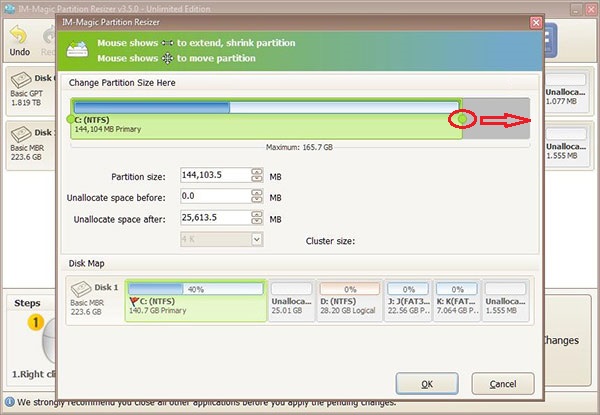Click 'Basic GPT' text in main window
This screenshot has height=415, width=600.
[26, 93]
